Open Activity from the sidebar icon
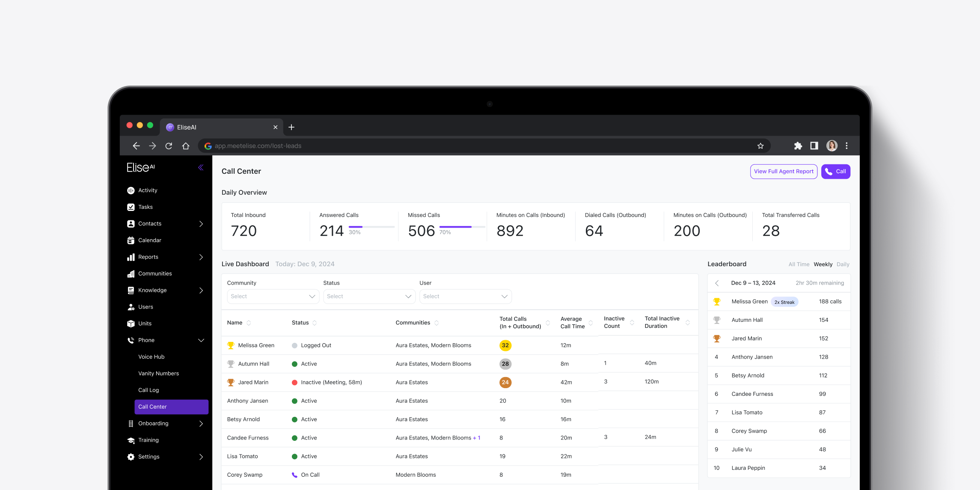The height and width of the screenshot is (490, 980). coord(131,190)
